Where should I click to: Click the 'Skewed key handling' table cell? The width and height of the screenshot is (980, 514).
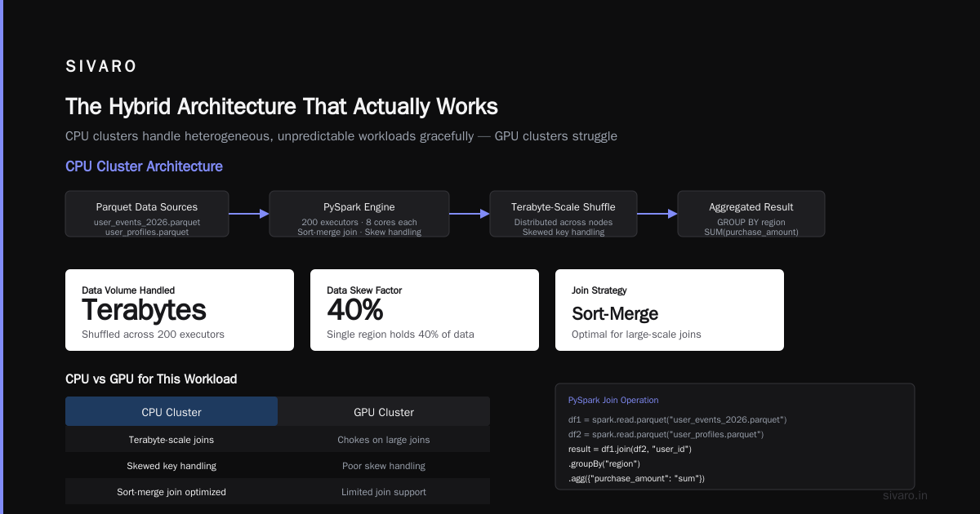pyautogui.click(x=171, y=466)
